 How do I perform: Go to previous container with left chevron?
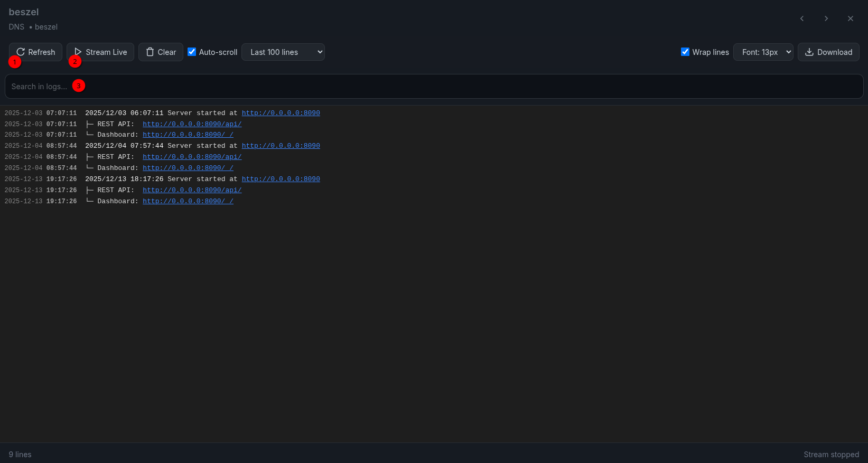pos(801,18)
